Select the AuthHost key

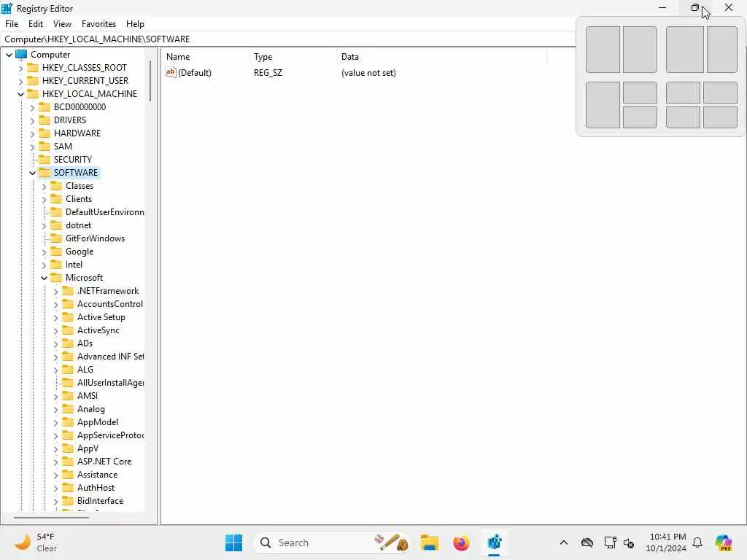tap(96, 488)
